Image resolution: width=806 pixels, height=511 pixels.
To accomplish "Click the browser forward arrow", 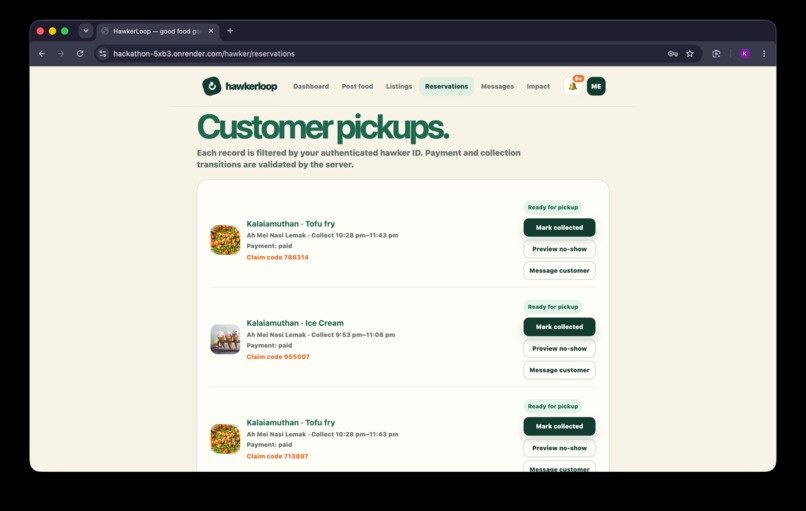I will 61,53.
